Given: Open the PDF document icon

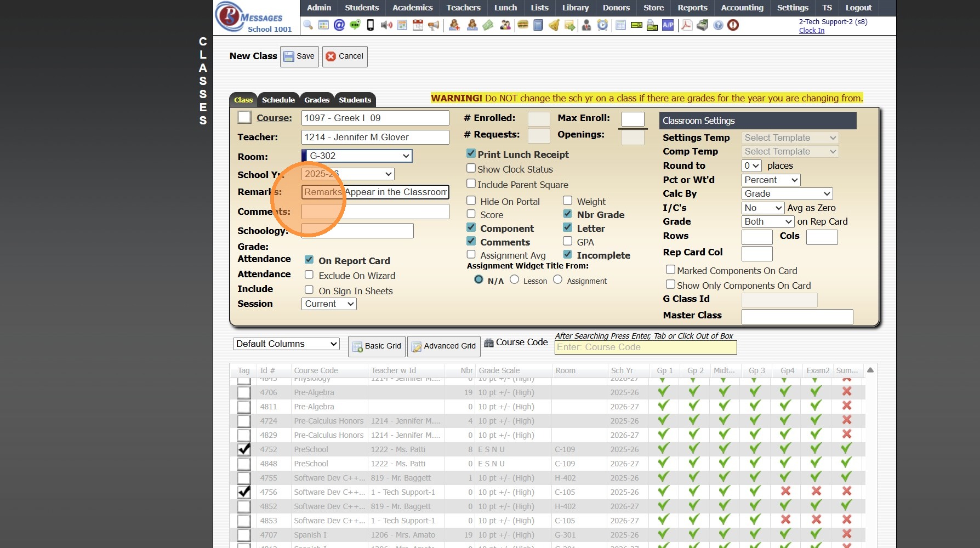Looking at the screenshot, I should (686, 25).
